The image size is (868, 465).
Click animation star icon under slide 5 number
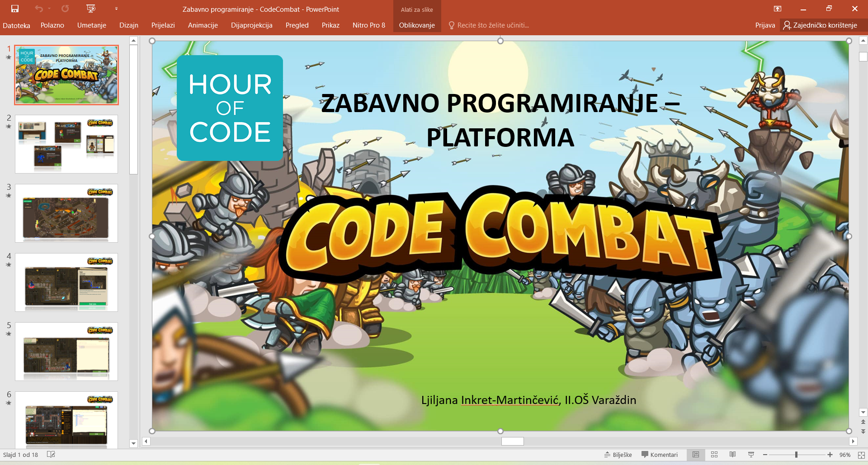point(9,334)
